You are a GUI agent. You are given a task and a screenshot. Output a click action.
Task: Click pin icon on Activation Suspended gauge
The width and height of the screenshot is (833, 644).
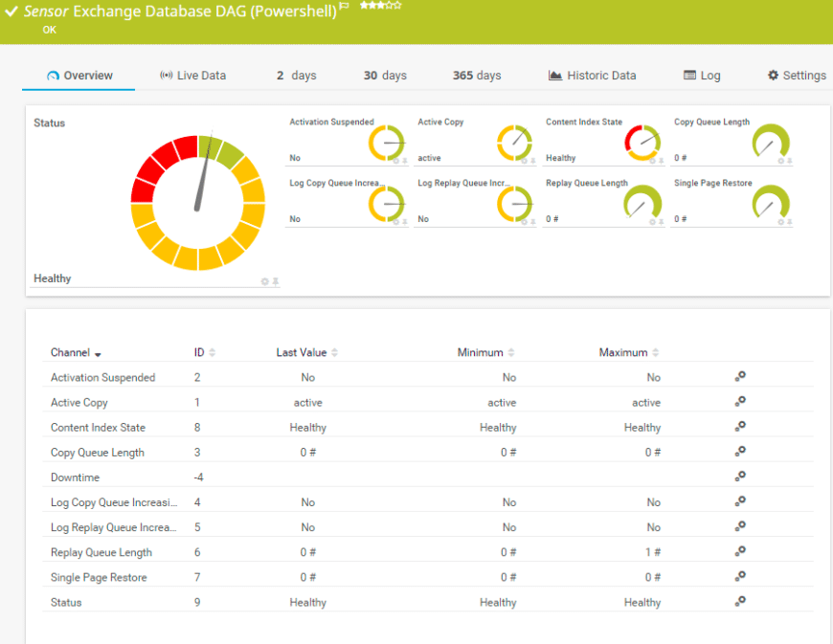(x=404, y=161)
